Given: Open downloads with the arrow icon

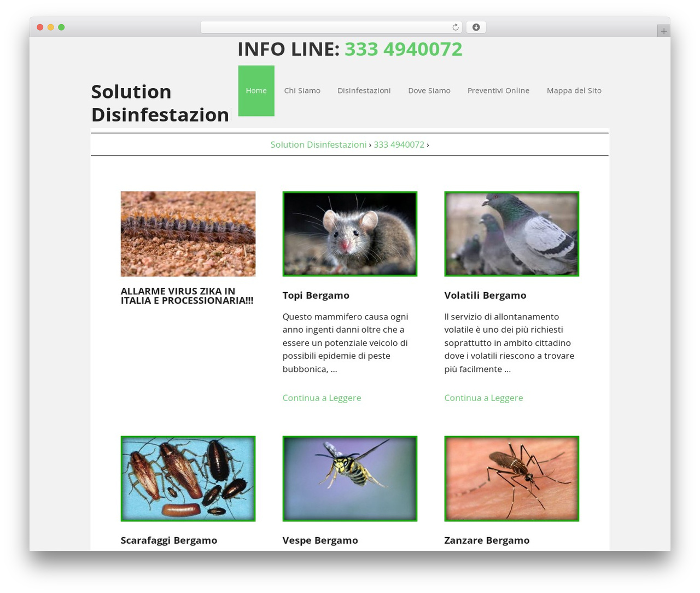Looking at the screenshot, I should click(476, 27).
